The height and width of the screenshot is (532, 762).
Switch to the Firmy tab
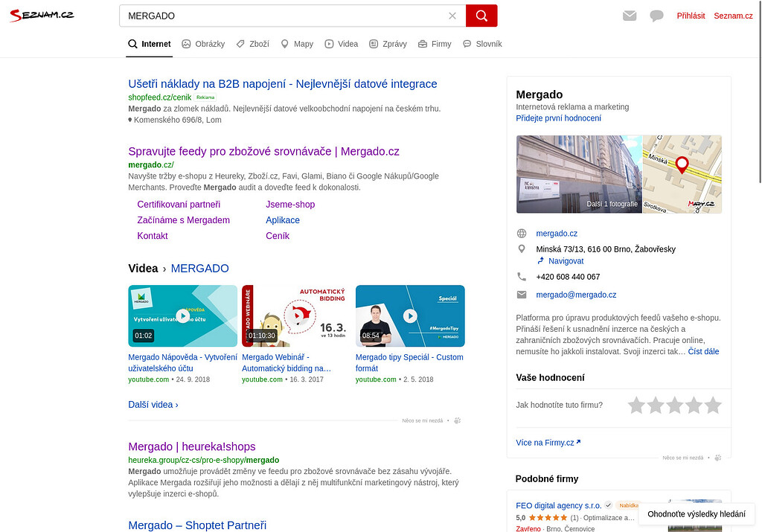click(x=435, y=44)
